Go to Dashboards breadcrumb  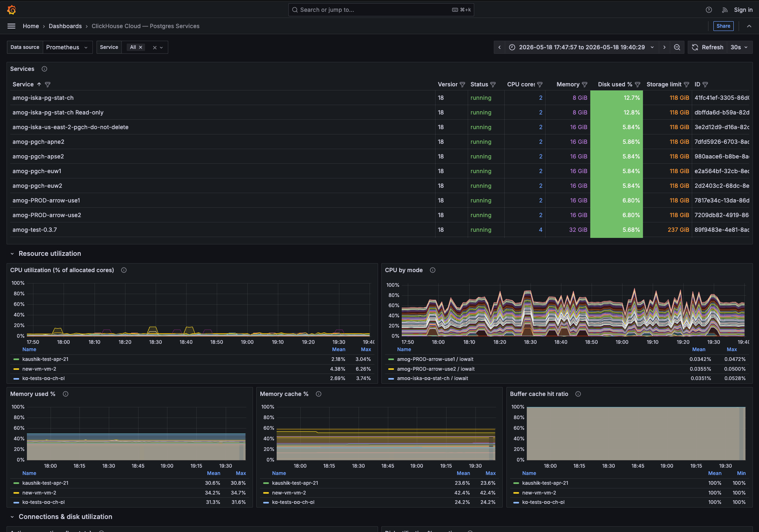(x=65, y=26)
